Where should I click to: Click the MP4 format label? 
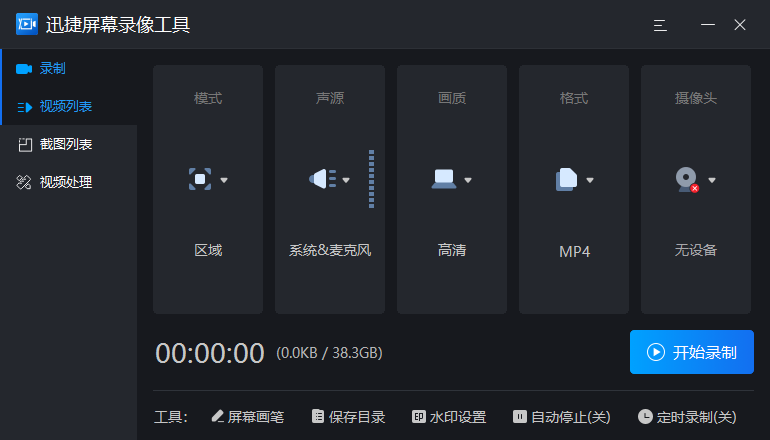[x=574, y=251]
